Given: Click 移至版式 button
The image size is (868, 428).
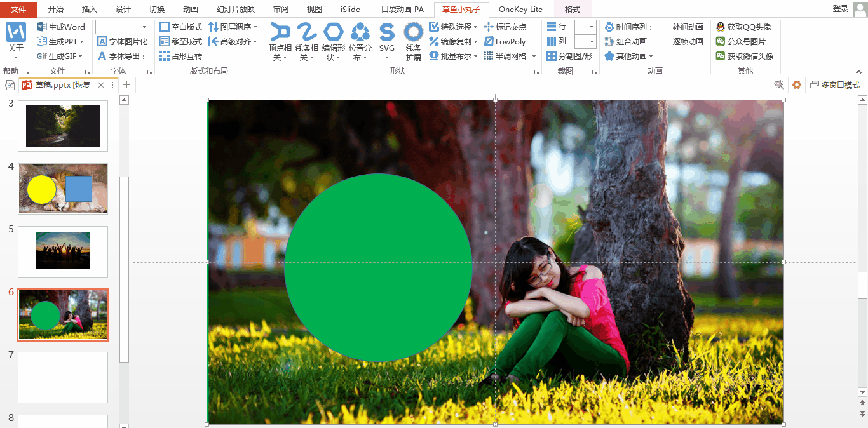Looking at the screenshot, I should pyautogui.click(x=181, y=41).
